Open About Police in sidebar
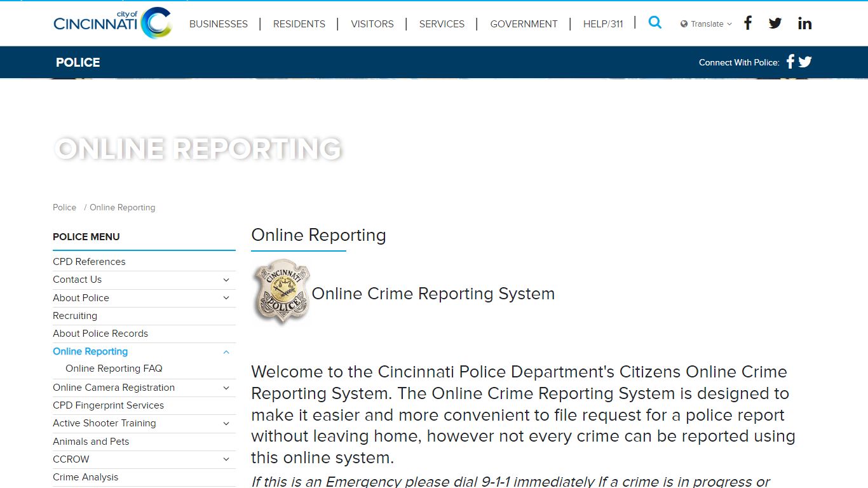This screenshot has height=488, width=868. click(81, 298)
